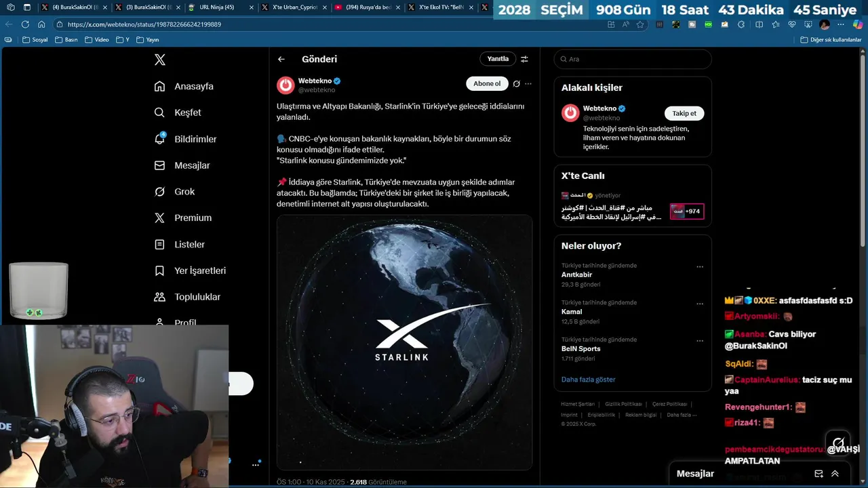The width and height of the screenshot is (868, 488).
Task: Open more options for Anıtkabir trend
Action: click(700, 266)
